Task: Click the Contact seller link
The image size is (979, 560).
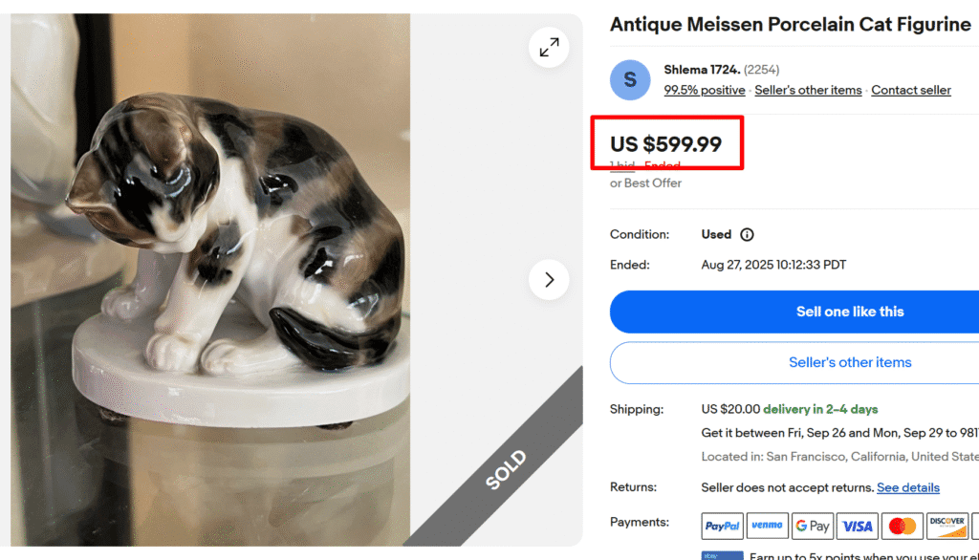Action: point(910,91)
